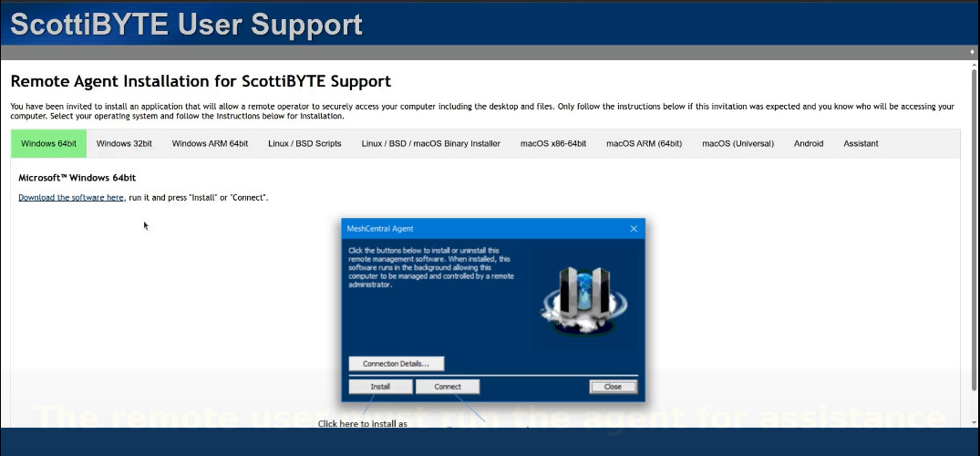Switch to the Windows 32bit tab
The height and width of the screenshot is (456, 980).
(124, 143)
